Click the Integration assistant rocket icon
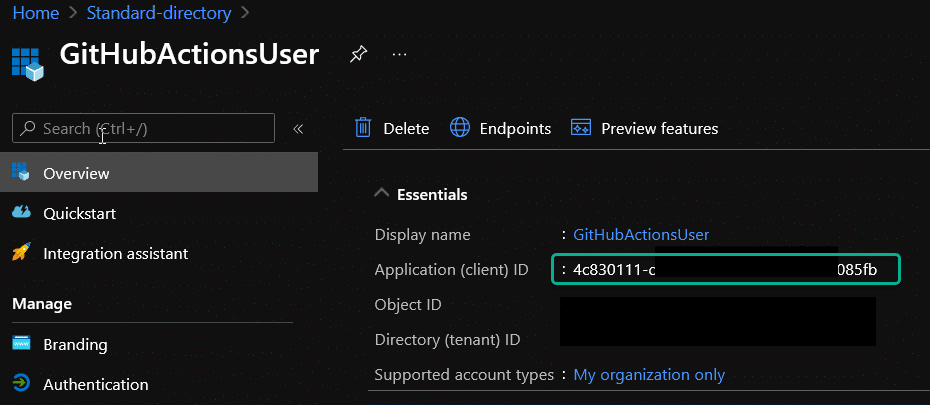Image resolution: width=930 pixels, height=405 pixels. (x=21, y=253)
